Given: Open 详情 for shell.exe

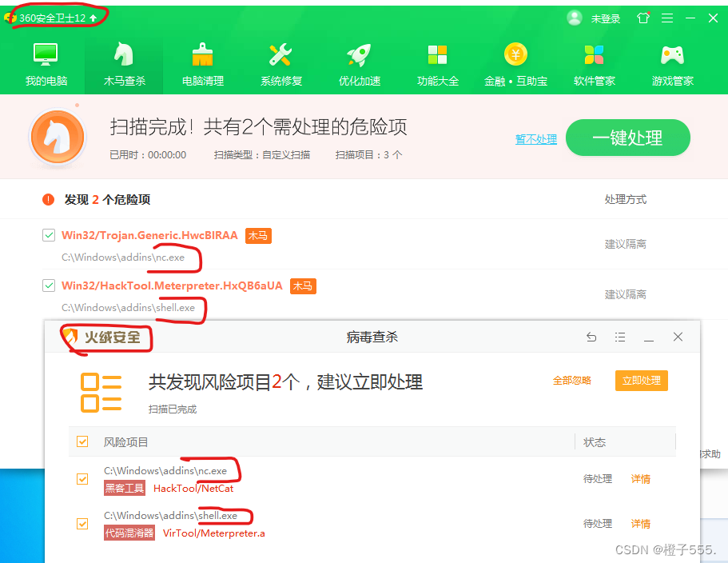Looking at the screenshot, I should 641,524.
